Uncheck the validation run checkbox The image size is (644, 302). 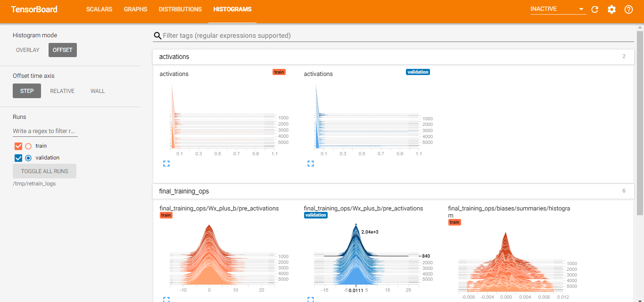coord(19,158)
